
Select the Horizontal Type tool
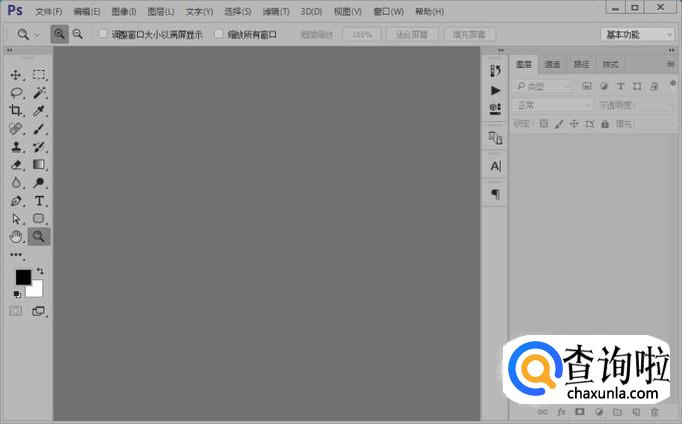point(40,201)
